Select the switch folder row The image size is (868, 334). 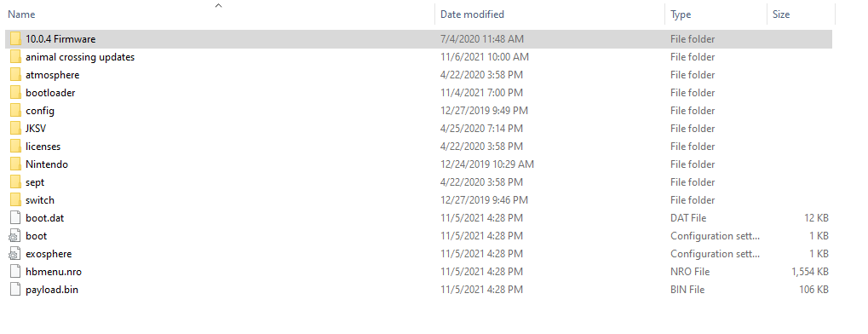point(418,200)
